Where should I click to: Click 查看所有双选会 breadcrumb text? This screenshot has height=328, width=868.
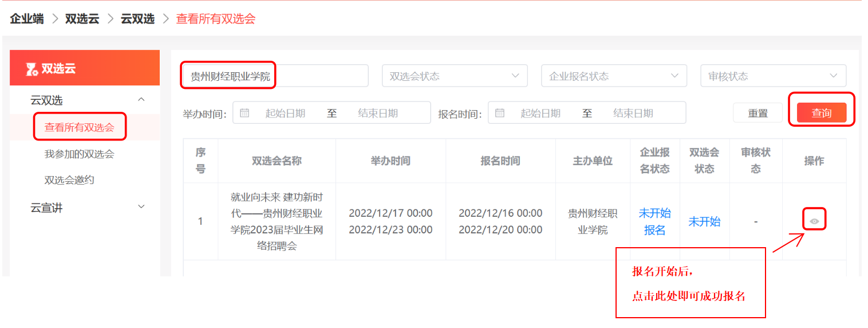216,18
